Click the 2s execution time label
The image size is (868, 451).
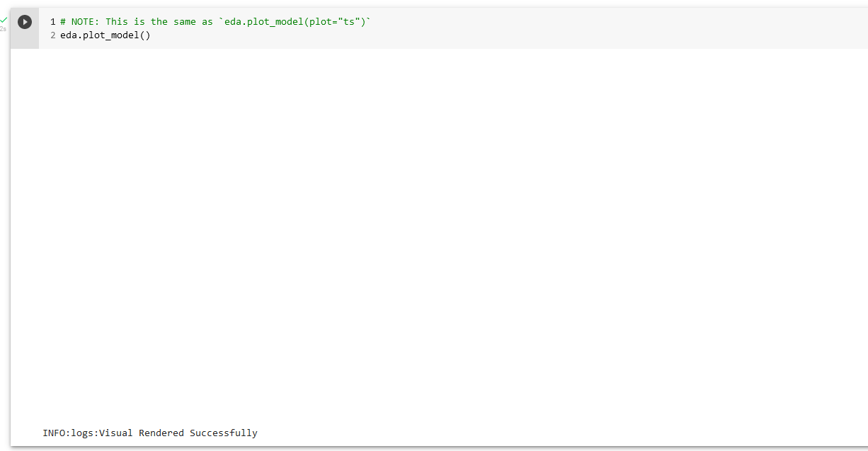pyautogui.click(x=4, y=28)
